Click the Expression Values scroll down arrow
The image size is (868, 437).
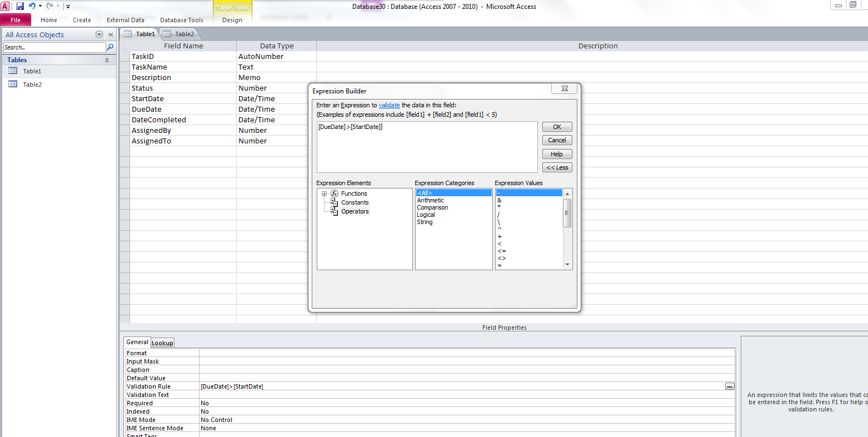point(567,265)
